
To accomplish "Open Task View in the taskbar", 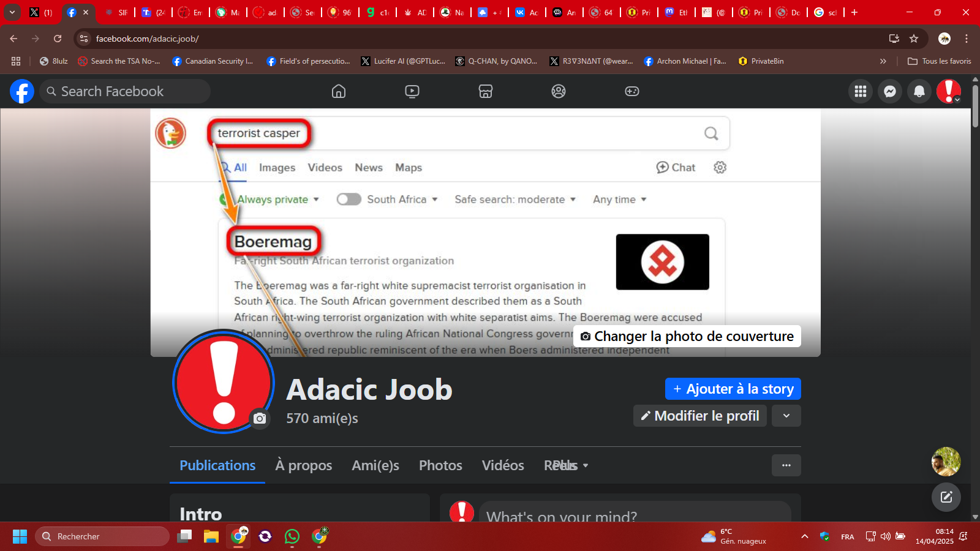I will click(184, 536).
